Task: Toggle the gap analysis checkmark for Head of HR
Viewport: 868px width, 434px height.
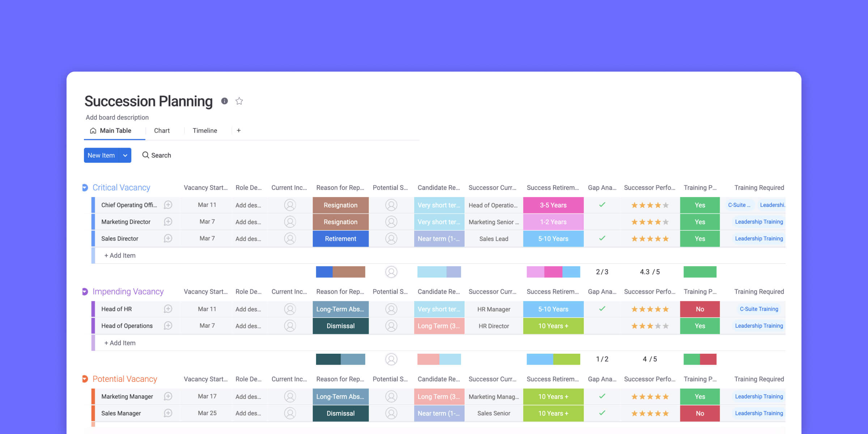Action: [x=603, y=309]
